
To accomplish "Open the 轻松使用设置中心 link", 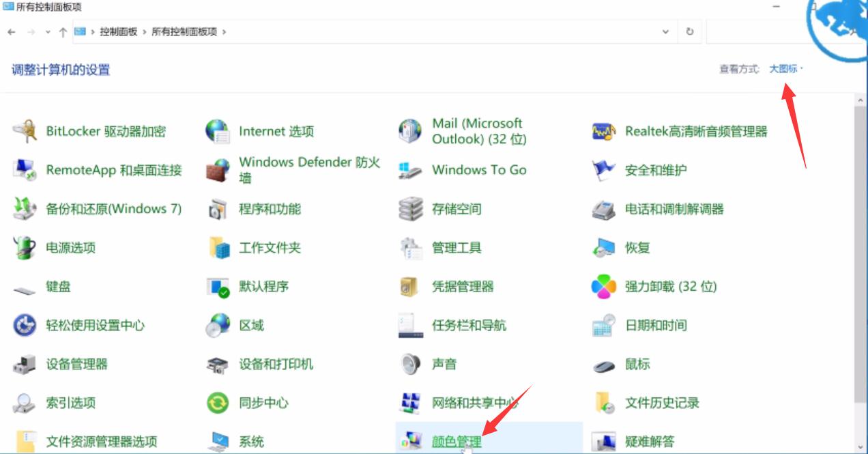I will pyautogui.click(x=96, y=326).
